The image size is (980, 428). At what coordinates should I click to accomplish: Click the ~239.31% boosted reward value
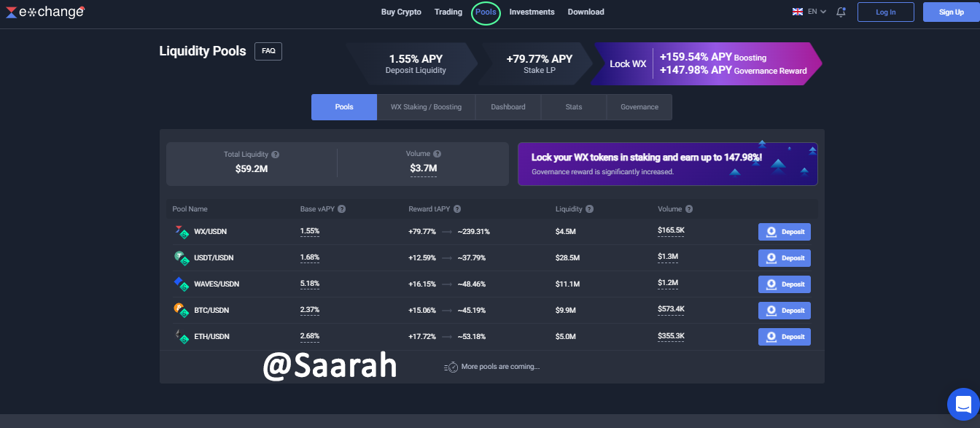474,232
